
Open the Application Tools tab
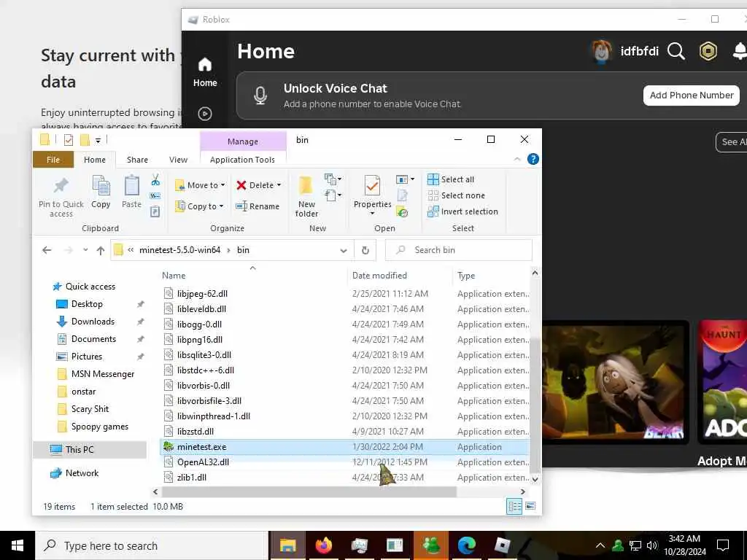click(242, 160)
